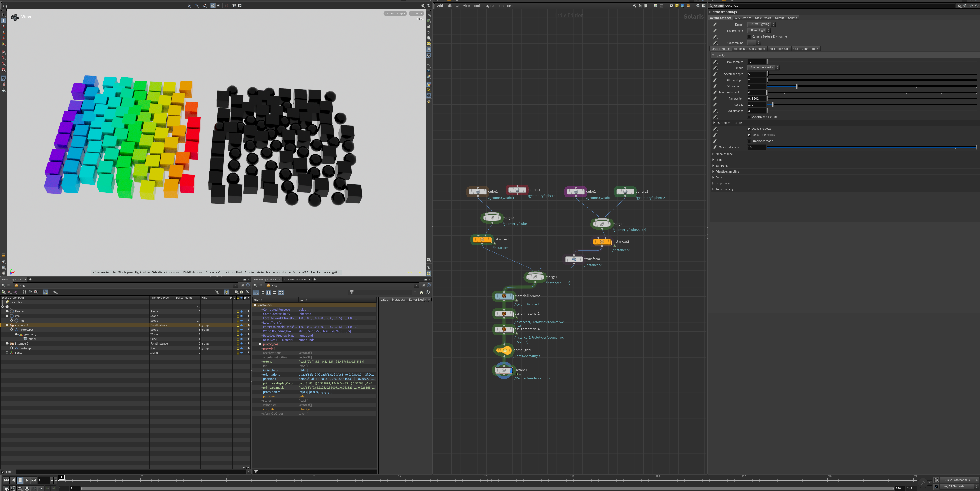This screenshot has height=491, width=980.
Task: Jump to first frame button
Action: tap(6, 480)
